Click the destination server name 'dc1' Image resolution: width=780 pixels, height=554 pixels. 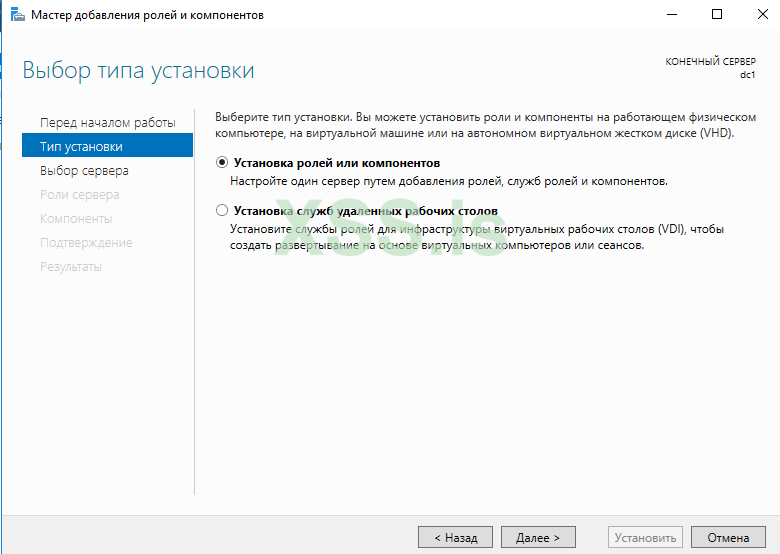(x=749, y=74)
